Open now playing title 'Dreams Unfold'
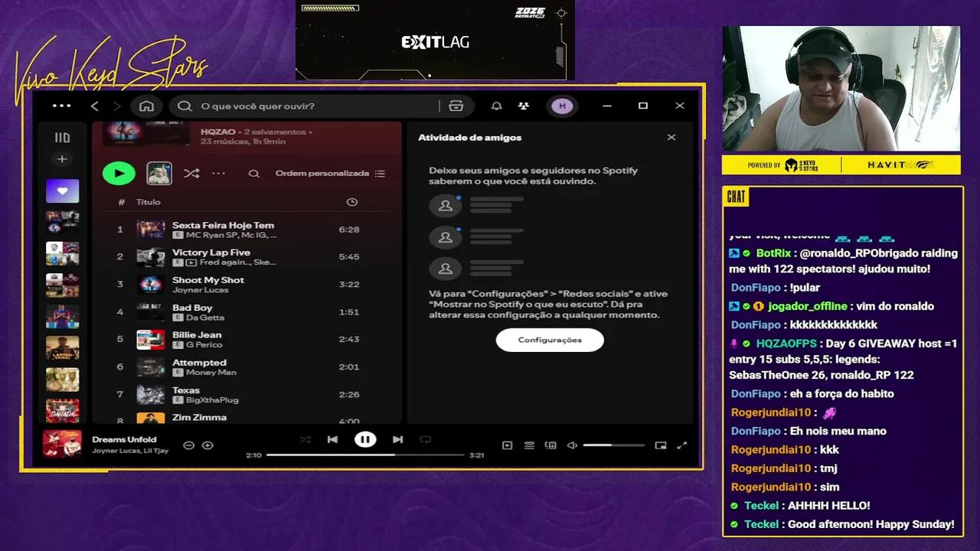The width and height of the screenshot is (980, 551). click(x=124, y=439)
